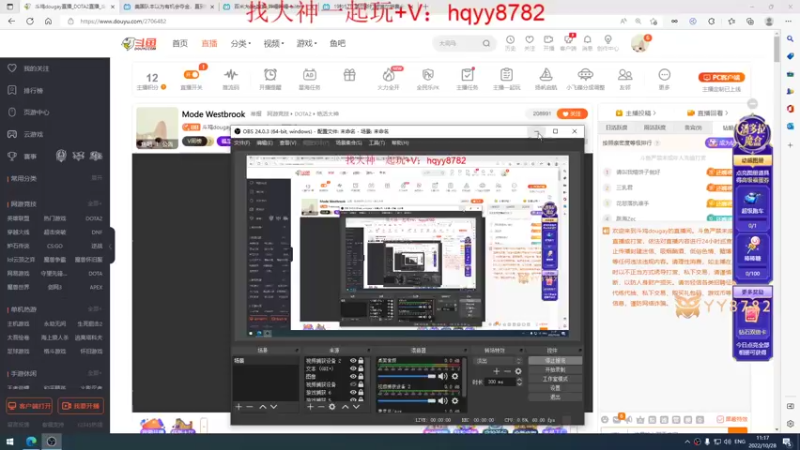800x450 pixels.
Task: Move source down arrow in OBS sources
Action: click(x=356, y=407)
